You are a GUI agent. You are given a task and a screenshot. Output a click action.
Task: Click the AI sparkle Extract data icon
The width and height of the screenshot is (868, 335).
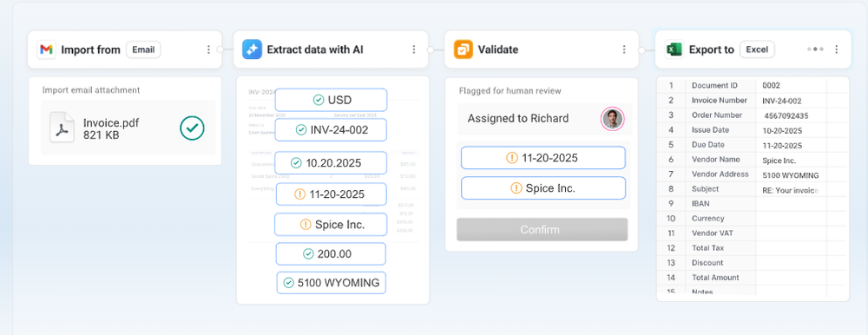pos(252,49)
